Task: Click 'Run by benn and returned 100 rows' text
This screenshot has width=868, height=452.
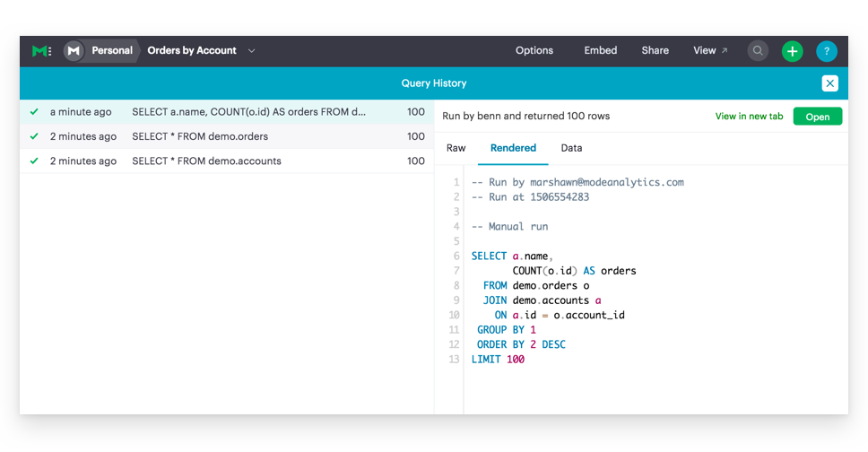Action: point(525,116)
